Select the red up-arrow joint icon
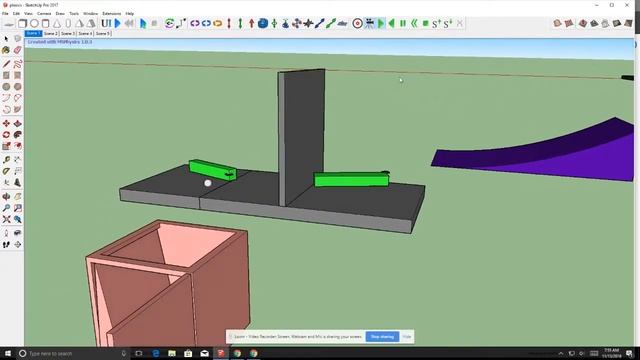The image size is (640, 360). [x=251, y=24]
